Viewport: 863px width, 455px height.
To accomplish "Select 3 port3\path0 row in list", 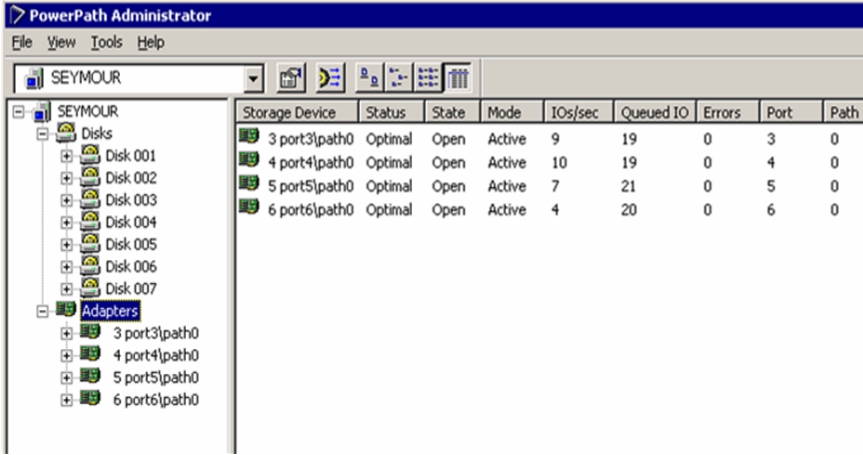I will point(550,139).
